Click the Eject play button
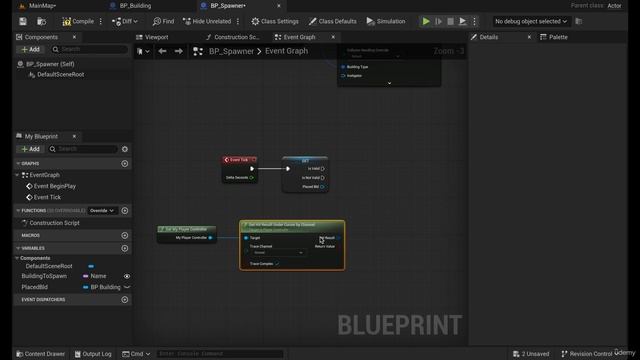 462,21
